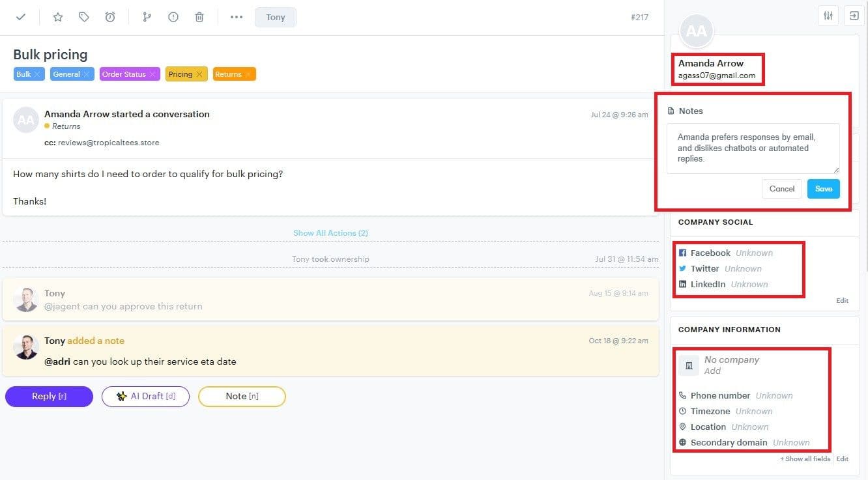Open the tag icon in the toolbar
The image size is (868, 480).
tap(83, 17)
